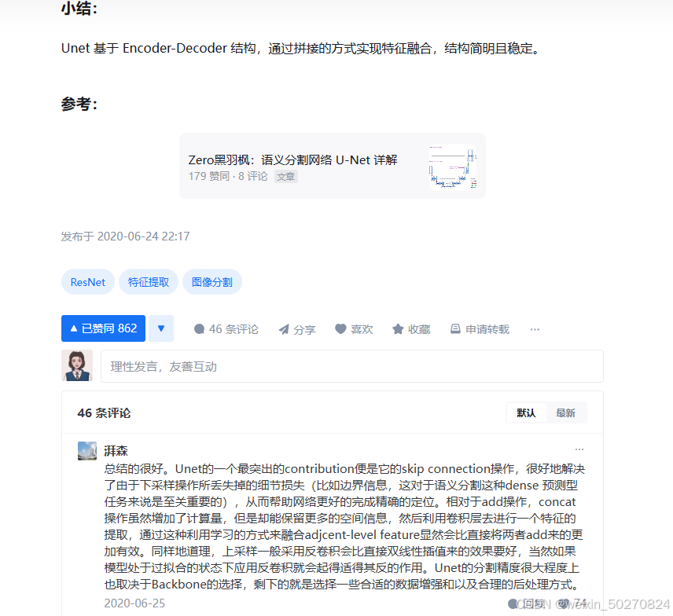Open the 图像分割 topic tag
This screenshot has height=616, width=673.
click(x=212, y=282)
